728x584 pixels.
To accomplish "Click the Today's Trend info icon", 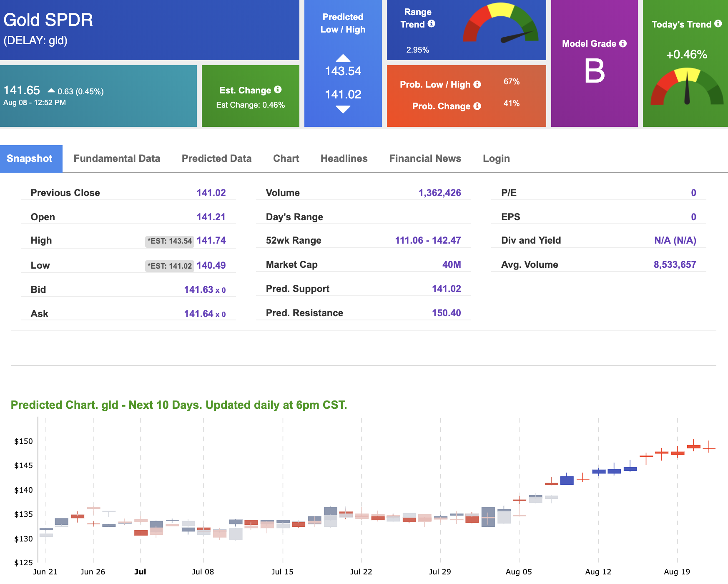I will [x=718, y=24].
